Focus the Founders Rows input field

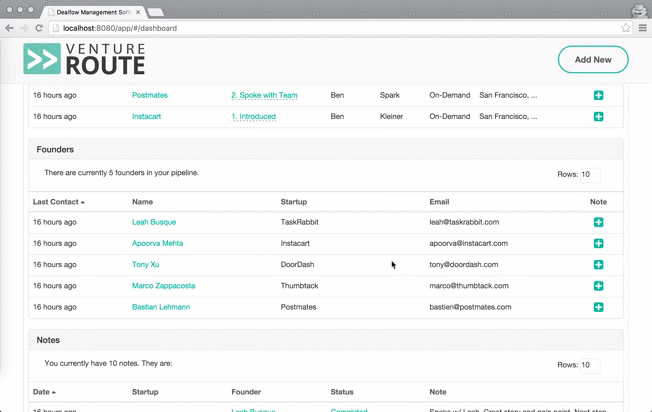pyautogui.click(x=590, y=175)
